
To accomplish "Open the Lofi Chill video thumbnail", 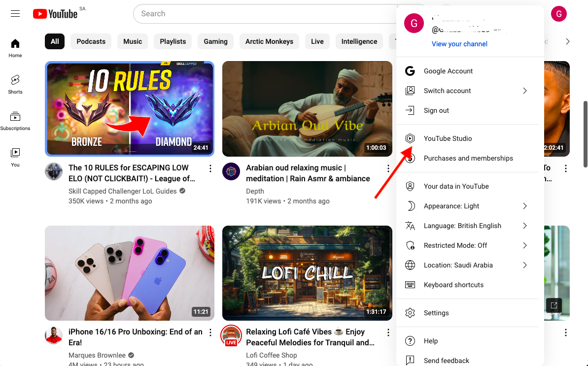I will 307,273.
